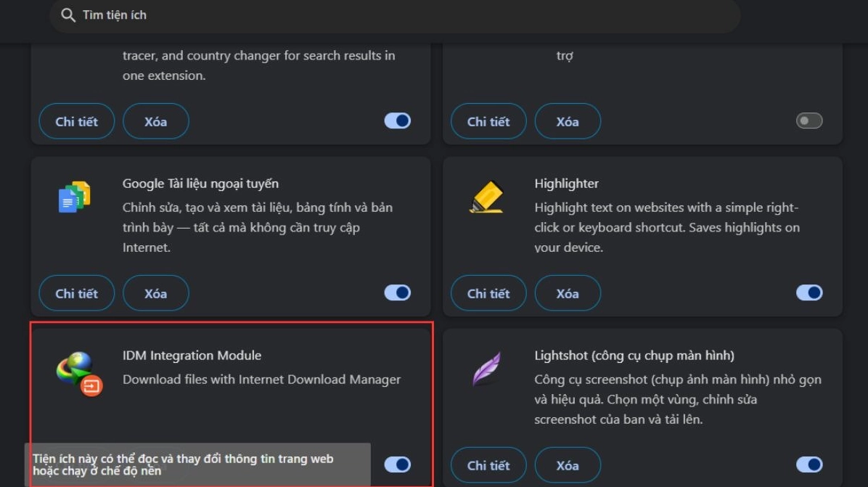Enable the greyed-out disabled extension toggle

point(809,121)
